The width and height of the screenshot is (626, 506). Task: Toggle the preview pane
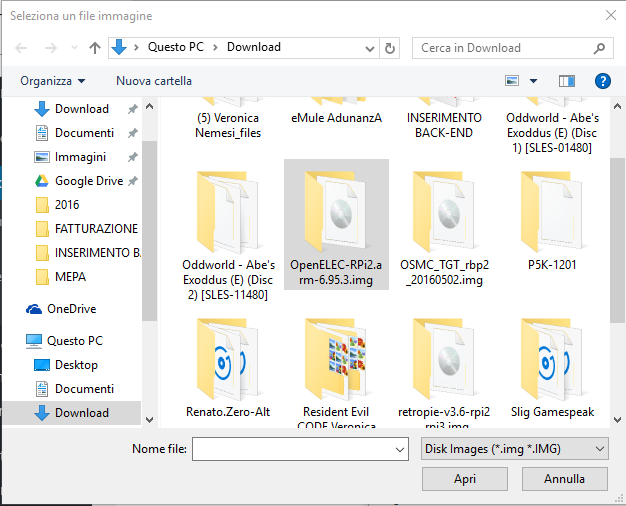tap(567, 81)
